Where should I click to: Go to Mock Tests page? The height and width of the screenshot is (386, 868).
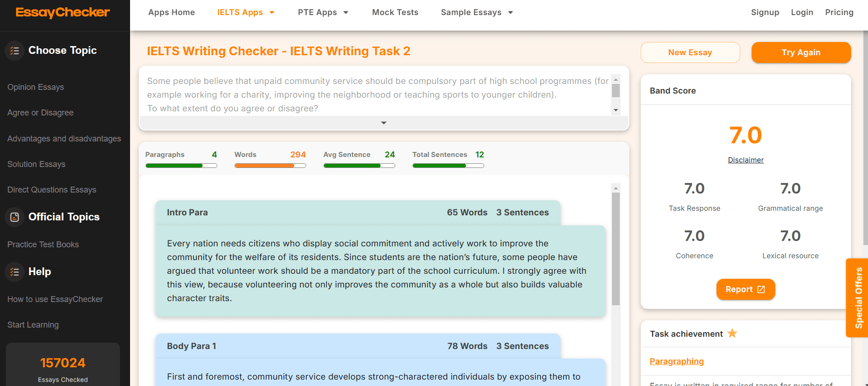(x=395, y=12)
